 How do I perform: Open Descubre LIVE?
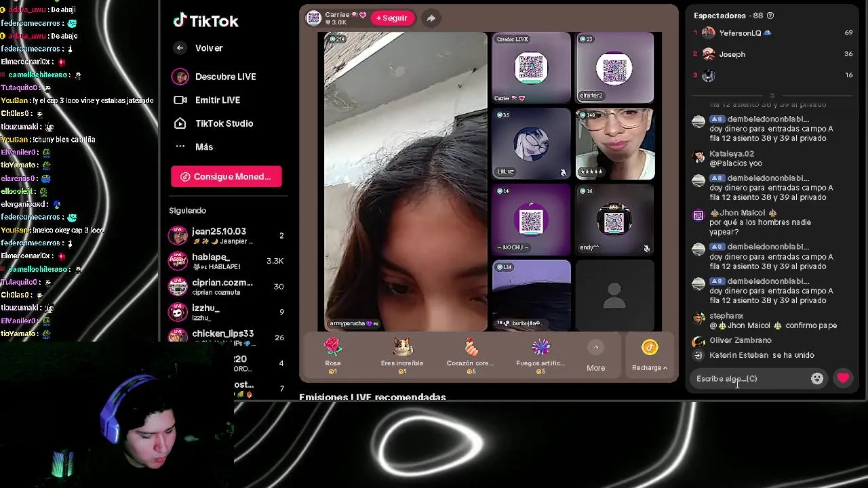pyautogui.click(x=214, y=77)
